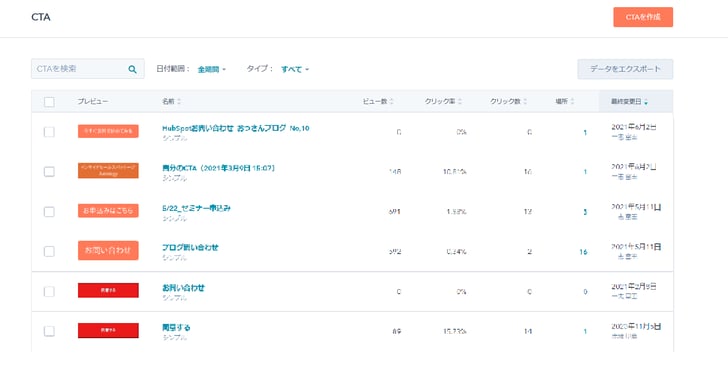Open the 5/22_セミナー申込み CTA

point(196,208)
